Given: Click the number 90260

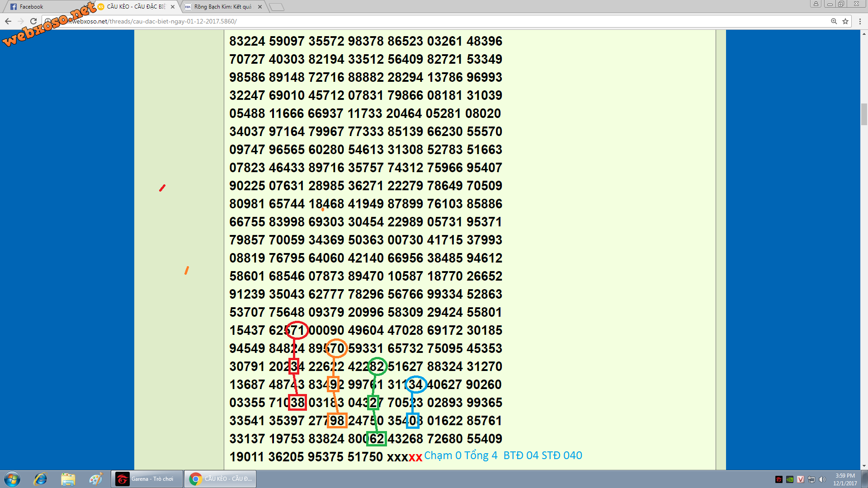Looking at the screenshot, I should [484, 385].
